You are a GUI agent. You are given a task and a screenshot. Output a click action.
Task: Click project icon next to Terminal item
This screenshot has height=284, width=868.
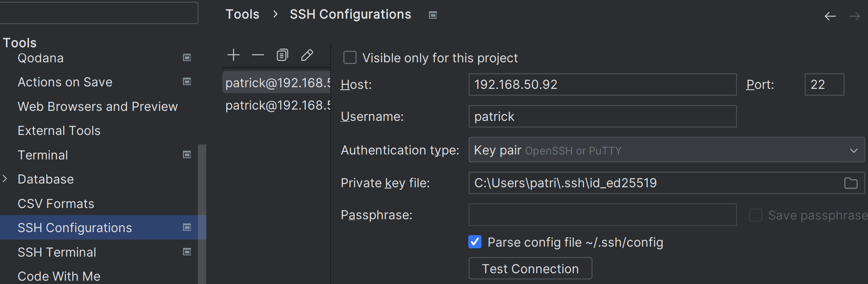tap(187, 155)
